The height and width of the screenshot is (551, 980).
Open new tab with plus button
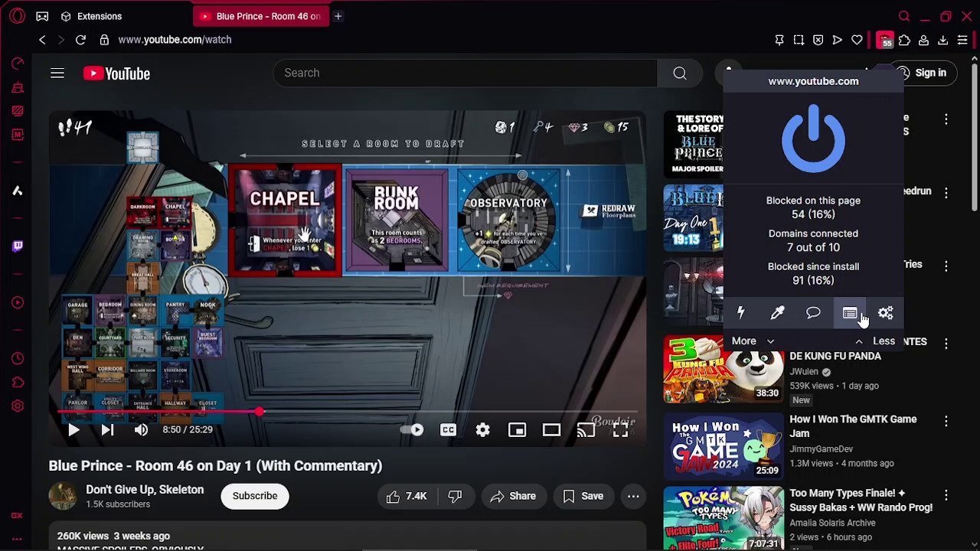[338, 16]
